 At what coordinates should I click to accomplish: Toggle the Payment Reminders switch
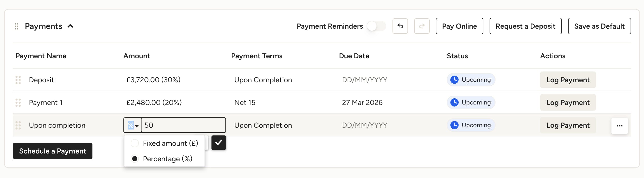click(376, 26)
